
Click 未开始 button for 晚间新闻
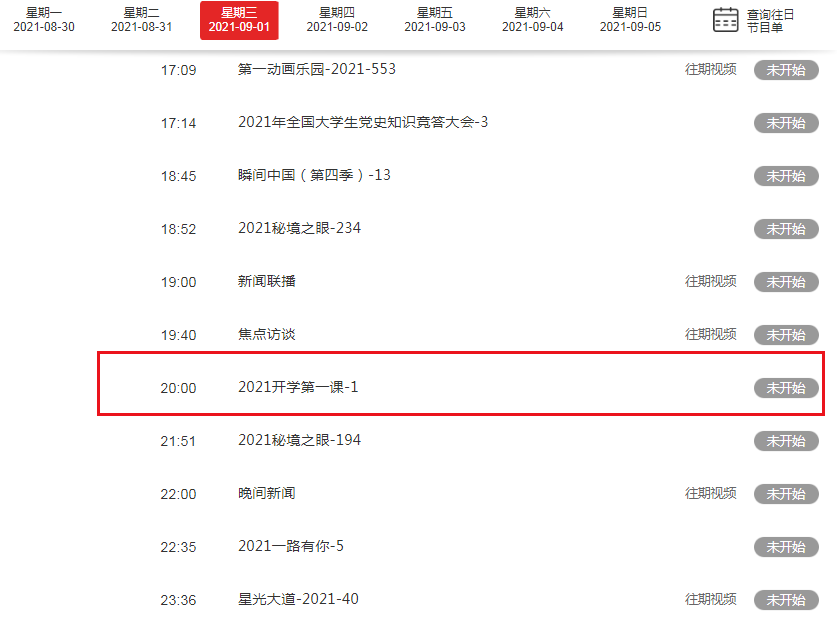pyautogui.click(x=786, y=494)
